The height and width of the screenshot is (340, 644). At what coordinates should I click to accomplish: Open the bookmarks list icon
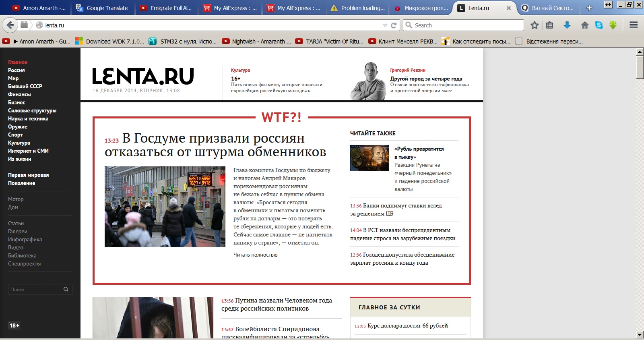[549, 25]
